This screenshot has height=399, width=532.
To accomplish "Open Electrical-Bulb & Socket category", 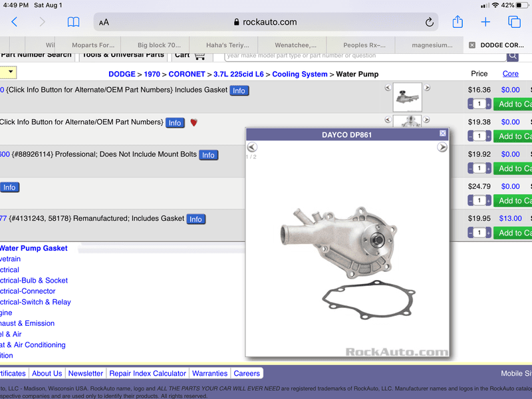I will [x=34, y=281].
